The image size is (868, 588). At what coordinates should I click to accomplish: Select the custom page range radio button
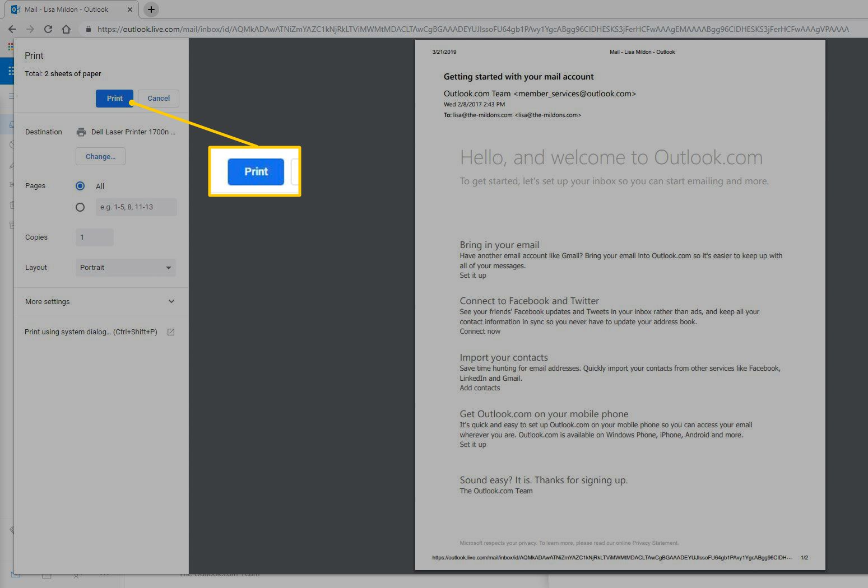pos(80,207)
